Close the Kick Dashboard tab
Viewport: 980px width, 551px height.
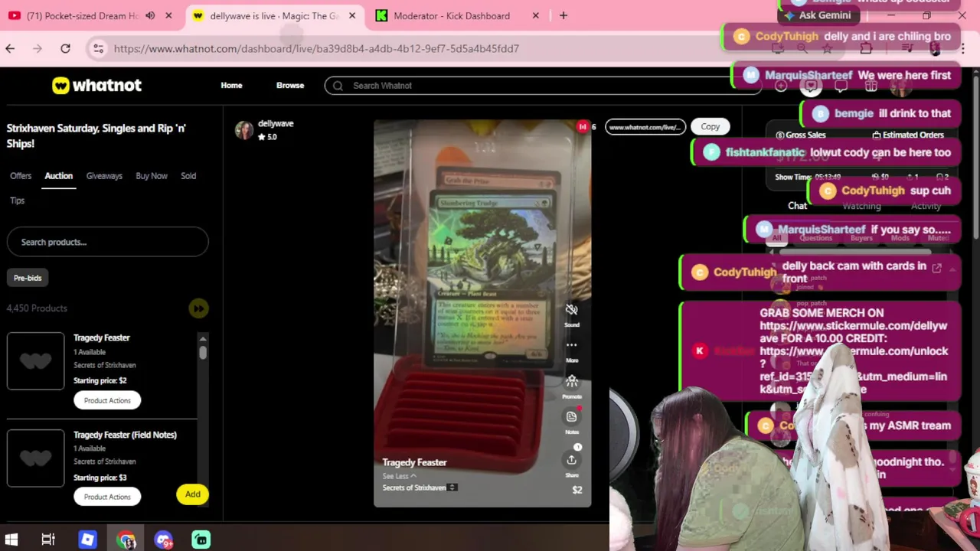coord(536,15)
